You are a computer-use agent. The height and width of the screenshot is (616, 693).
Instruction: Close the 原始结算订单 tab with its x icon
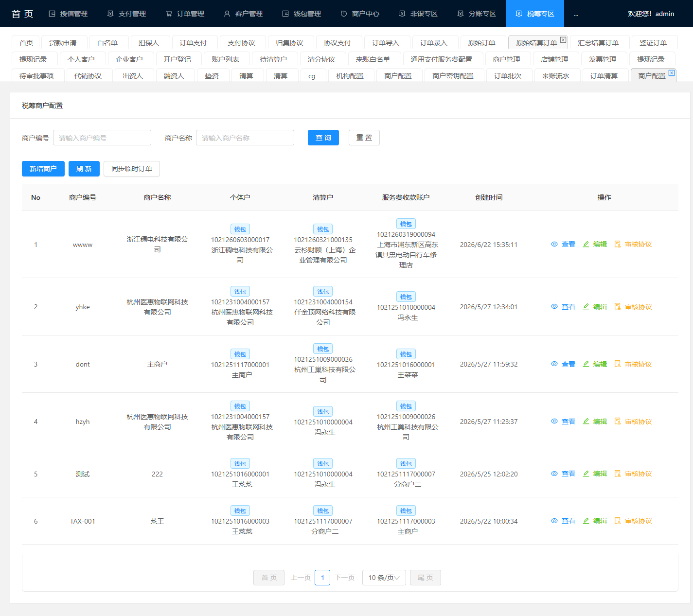[563, 40]
